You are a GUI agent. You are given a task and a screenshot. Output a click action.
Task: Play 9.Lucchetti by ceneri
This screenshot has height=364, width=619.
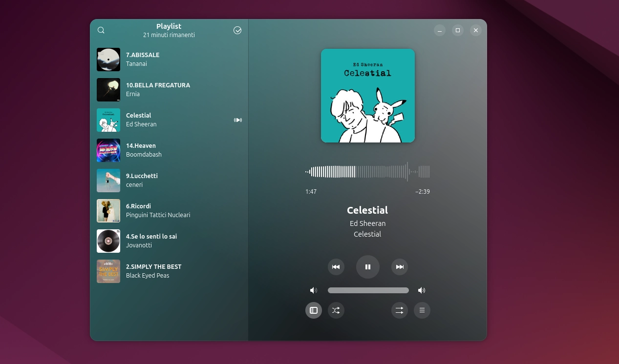pyautogui.click(x=170, y=181)
